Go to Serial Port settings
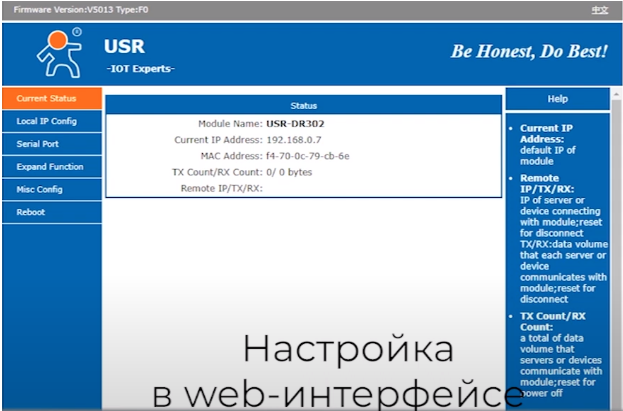623x411 pixels. [x=52, y=144]
